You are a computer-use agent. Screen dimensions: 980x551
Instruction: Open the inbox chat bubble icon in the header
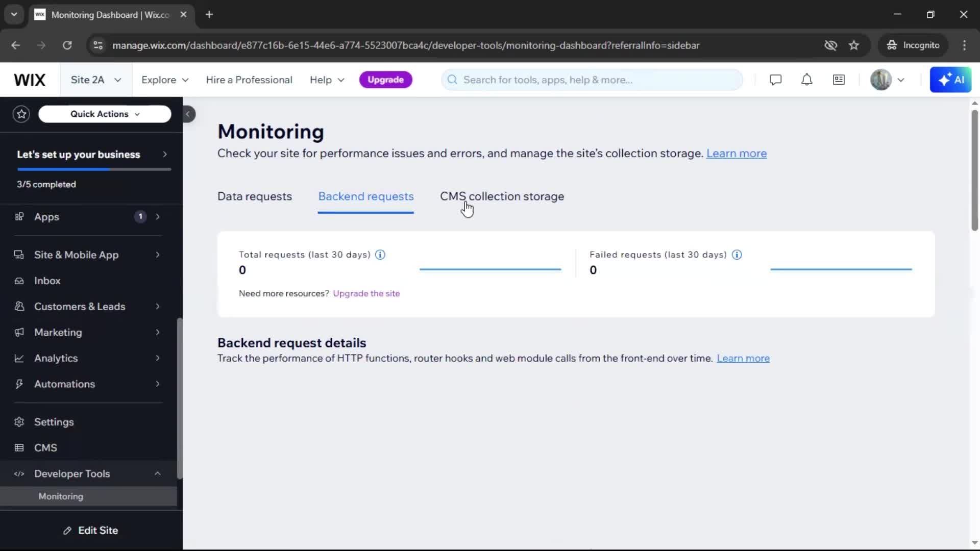[x=775, y=80]
